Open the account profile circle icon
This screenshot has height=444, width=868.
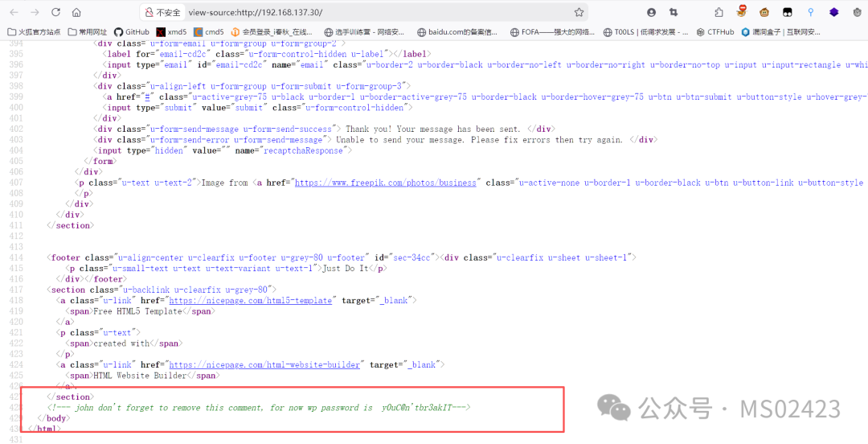(x=652, y=12)
